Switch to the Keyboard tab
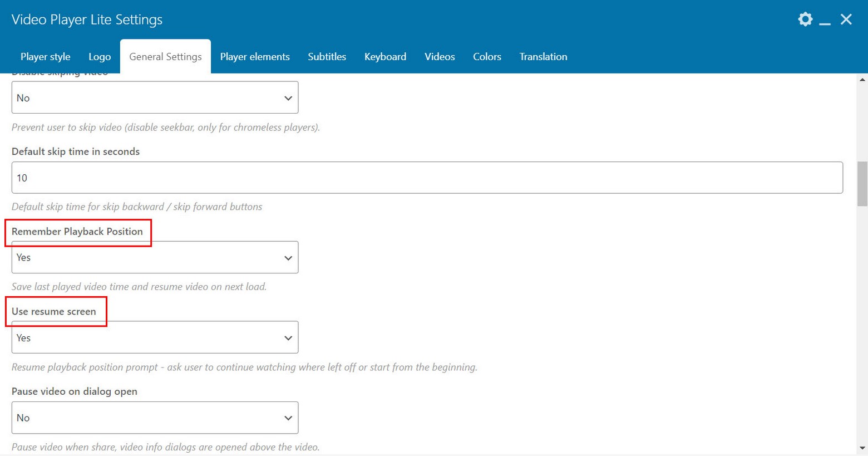 coord(385,57)
